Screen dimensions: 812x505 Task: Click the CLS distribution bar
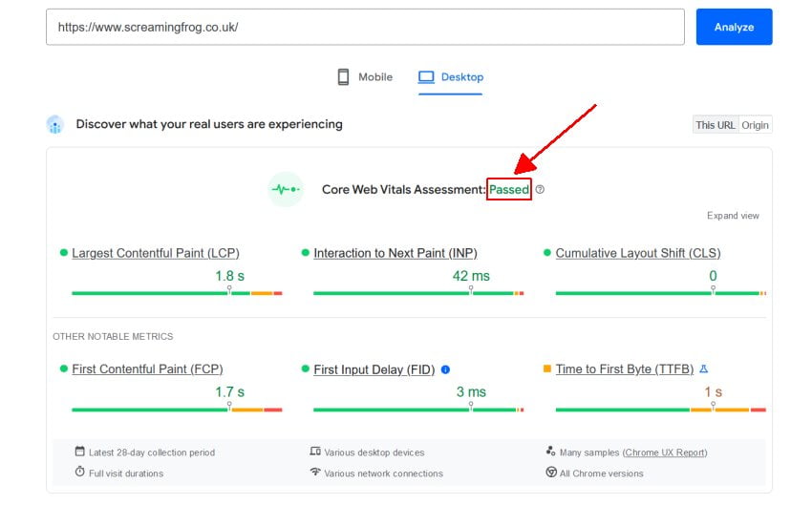click(660, 293)
